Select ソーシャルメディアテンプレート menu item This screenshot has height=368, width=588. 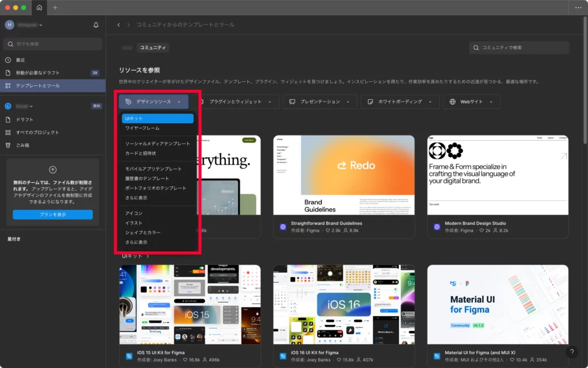point(157,144)
